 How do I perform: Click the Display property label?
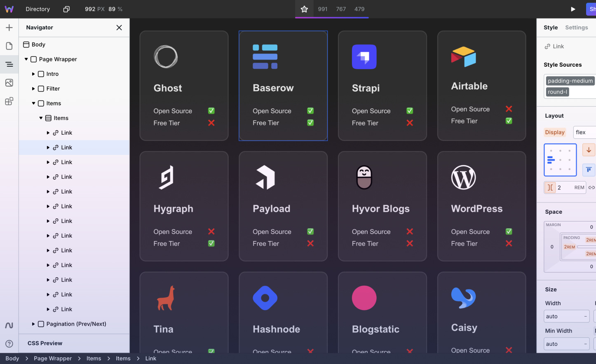555,132
